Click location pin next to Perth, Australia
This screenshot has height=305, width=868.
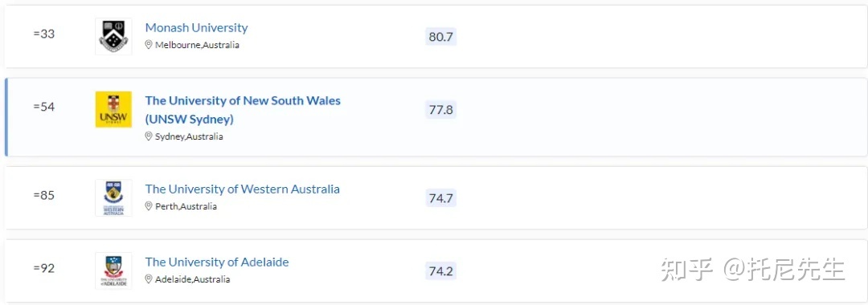coord(149,206)
